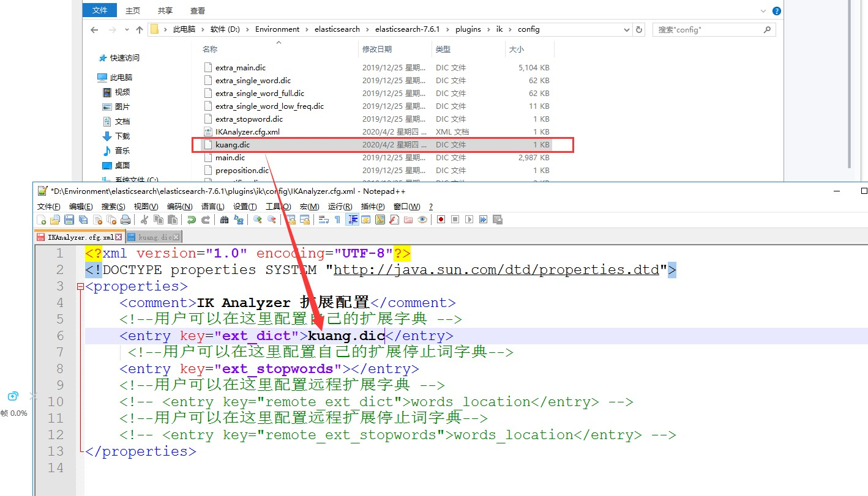The width and height of the screenshot is (868, 496).
Task: Click the Cut scissors toolbar icon
Action: tap(144, 220)
